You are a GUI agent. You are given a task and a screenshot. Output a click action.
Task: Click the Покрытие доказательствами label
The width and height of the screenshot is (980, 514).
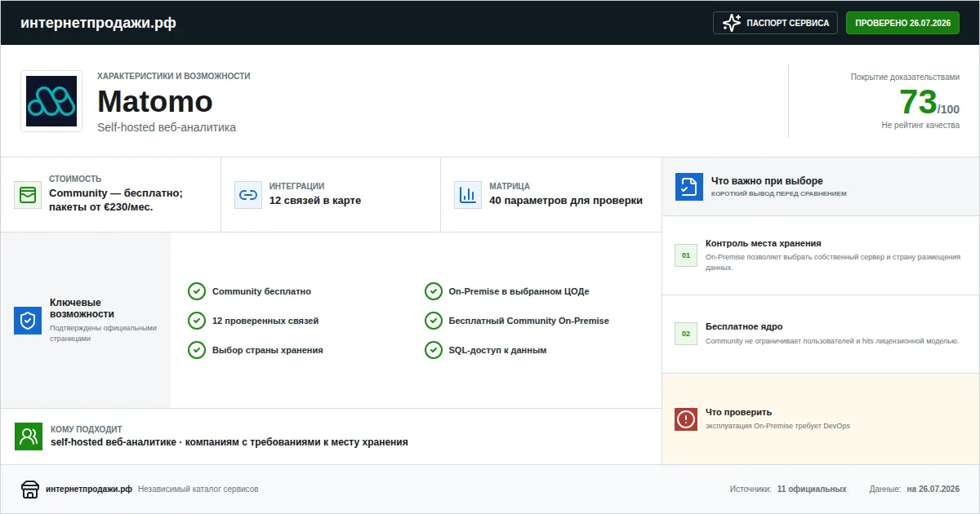click(x=906, y=77)
